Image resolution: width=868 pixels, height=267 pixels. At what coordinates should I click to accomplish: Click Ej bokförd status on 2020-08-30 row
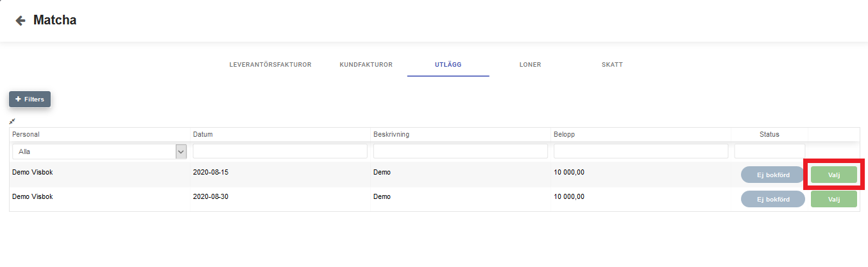click(x=772, y=199)
